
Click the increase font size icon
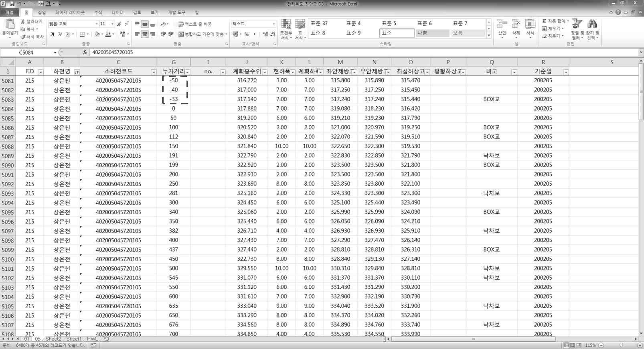coord(119,24)
